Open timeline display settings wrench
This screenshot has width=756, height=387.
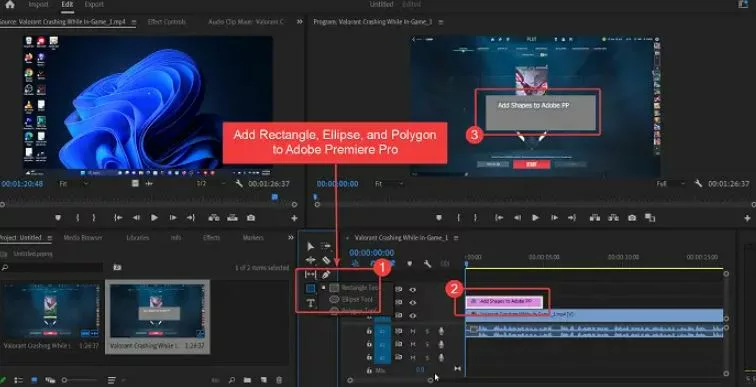click(x=427, y=264)
